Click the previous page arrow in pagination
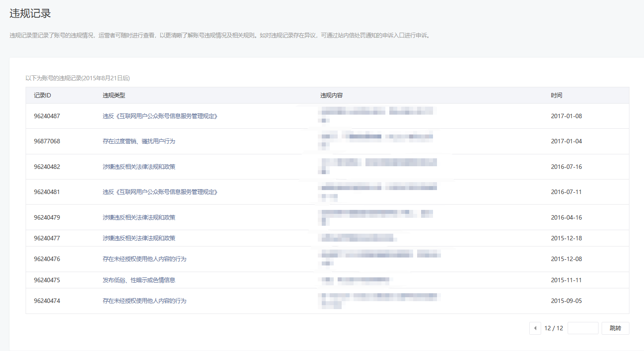Viewport: 644px width, 351px height. point(535,328)
